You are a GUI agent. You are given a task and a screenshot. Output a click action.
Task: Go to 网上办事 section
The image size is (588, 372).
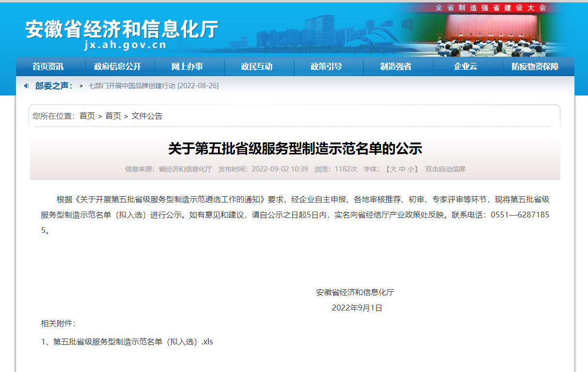pos(187,67)
